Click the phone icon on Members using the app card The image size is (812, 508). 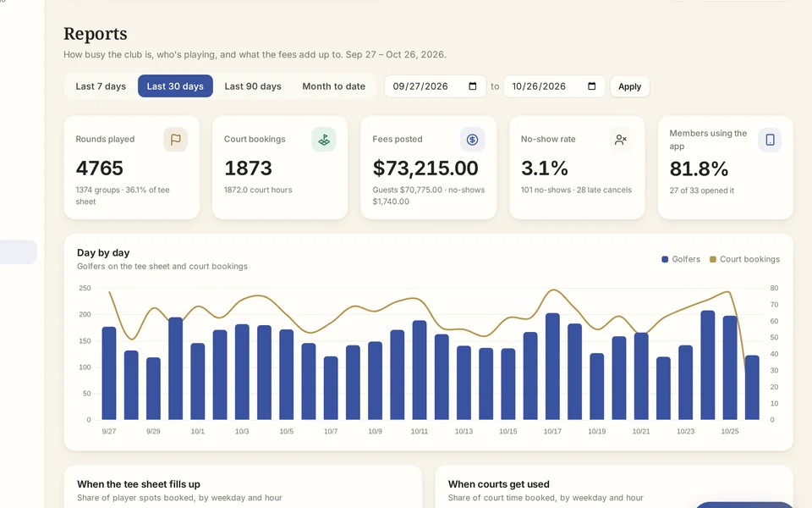[770, 140]
